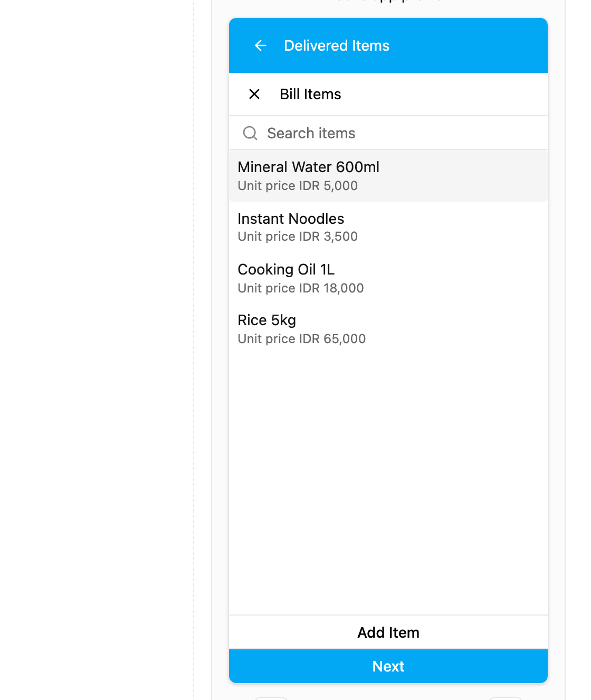The width and height of the screenshot is (591, 700).
Task: Select the Rice 5kg entry
Action: (x=388, y=329)
